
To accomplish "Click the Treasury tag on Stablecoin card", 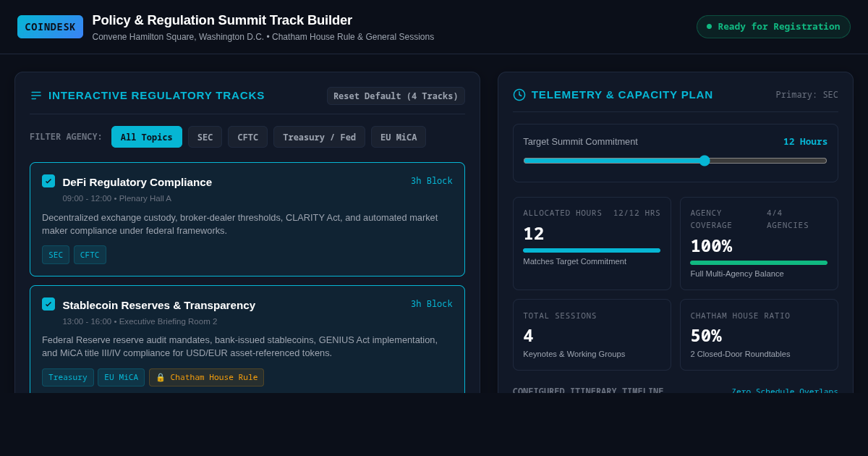I will (68, 378).
